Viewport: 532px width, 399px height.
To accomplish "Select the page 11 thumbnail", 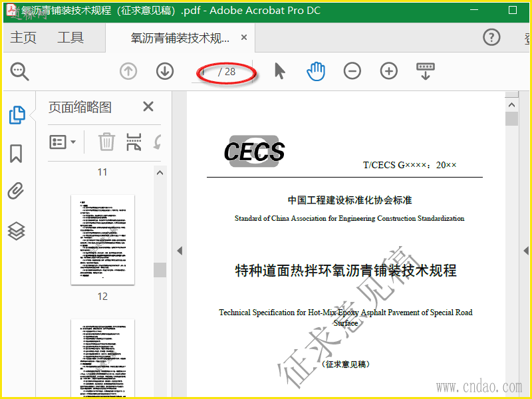I will (x=102, y=239).
